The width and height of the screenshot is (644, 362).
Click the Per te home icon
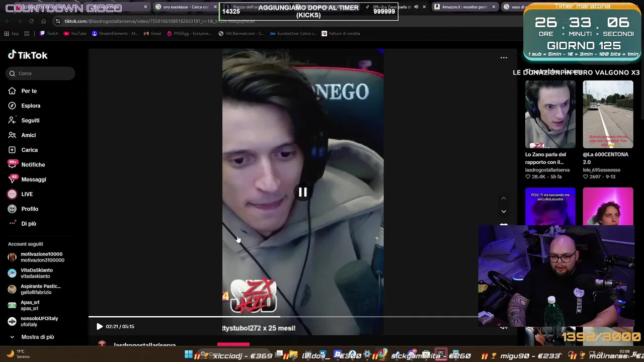(x=12, y=91)
